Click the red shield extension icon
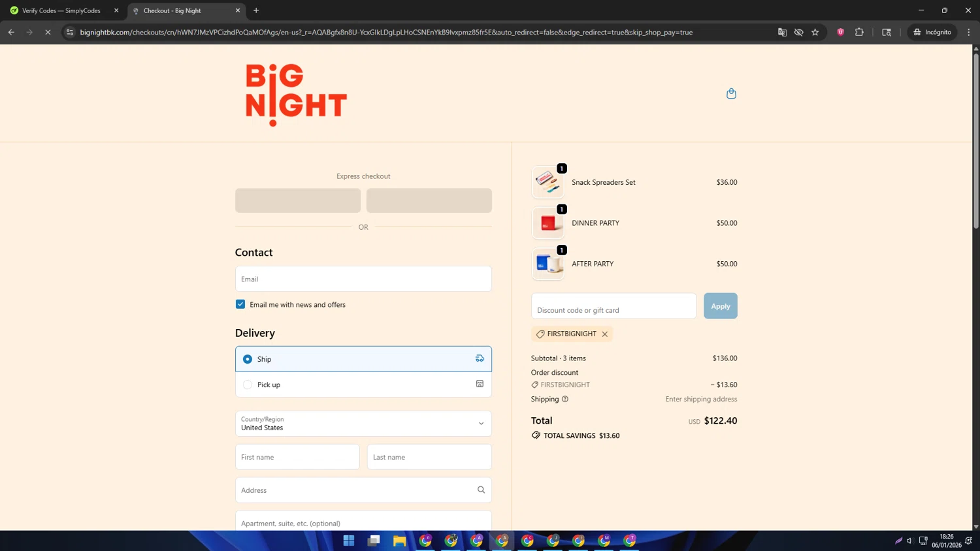980x551 pixels. (x=841, y=32)
